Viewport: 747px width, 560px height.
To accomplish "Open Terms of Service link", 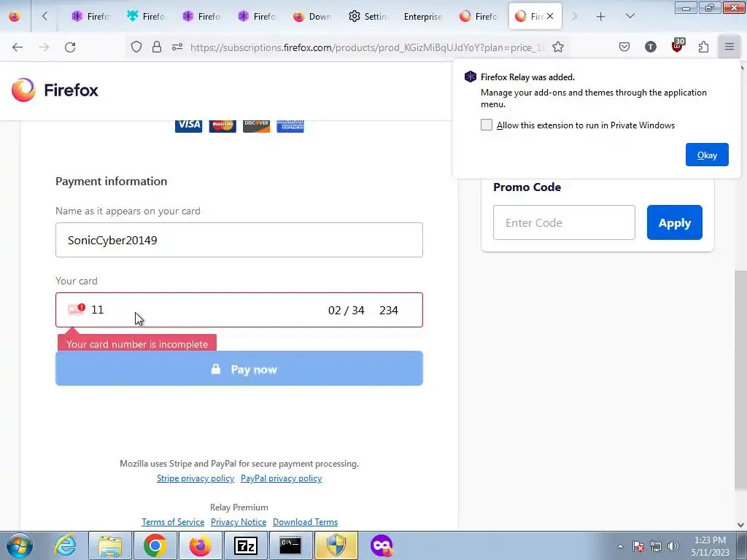I will click(173, 522).
